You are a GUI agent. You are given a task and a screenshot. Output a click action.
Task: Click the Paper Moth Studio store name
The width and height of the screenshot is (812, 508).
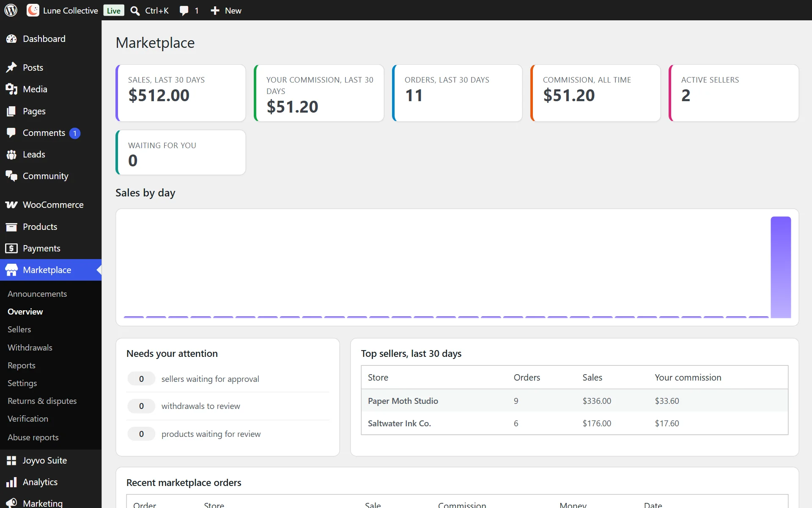tap(403, 401)
